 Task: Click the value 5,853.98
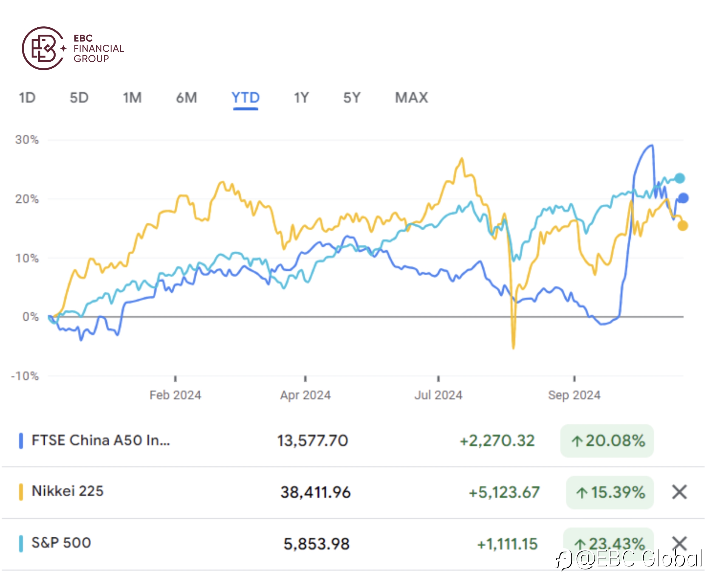click(x=317, y=544)
